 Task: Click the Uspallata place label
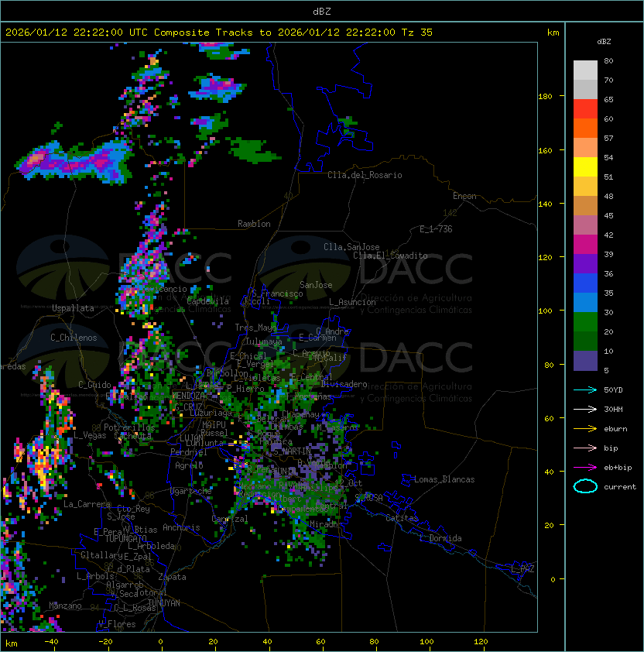tap(74, 308)
